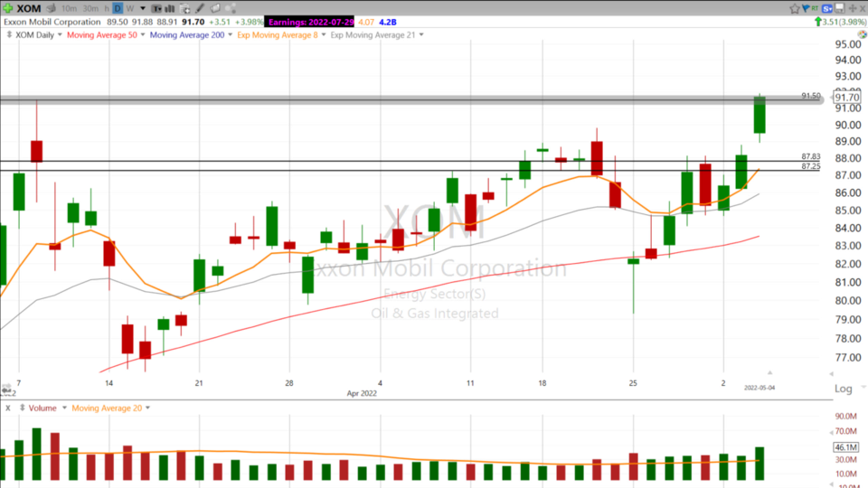Switch chart to the 30m timeframe
This screenshot has height=488, width=868.
point(90,8)
